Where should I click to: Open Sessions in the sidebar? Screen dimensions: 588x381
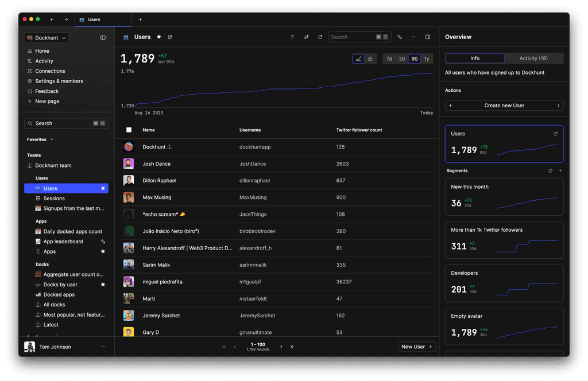(x=53, y=199)
